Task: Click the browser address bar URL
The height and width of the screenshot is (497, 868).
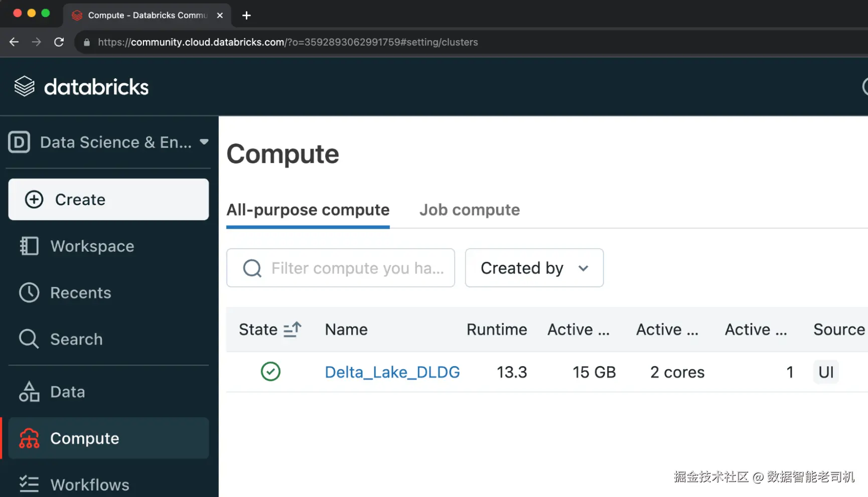Action: pos(287,42)
